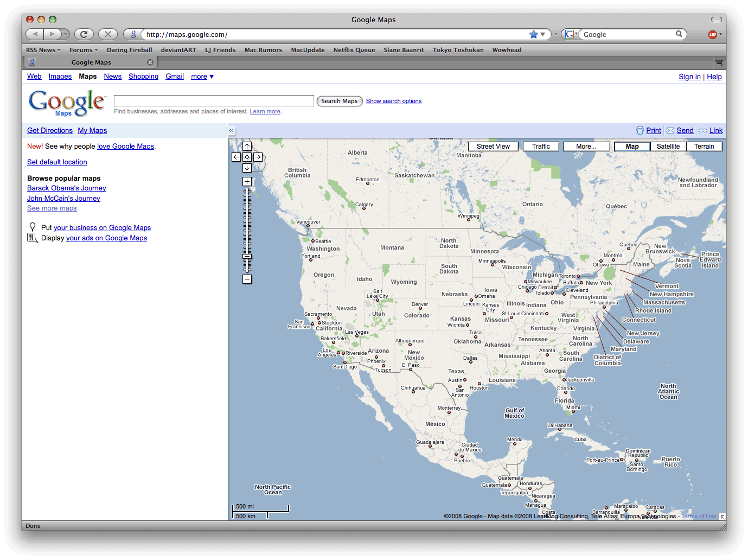
Task: Open Barack Obama's Journey map
Action: coord(67,188)
